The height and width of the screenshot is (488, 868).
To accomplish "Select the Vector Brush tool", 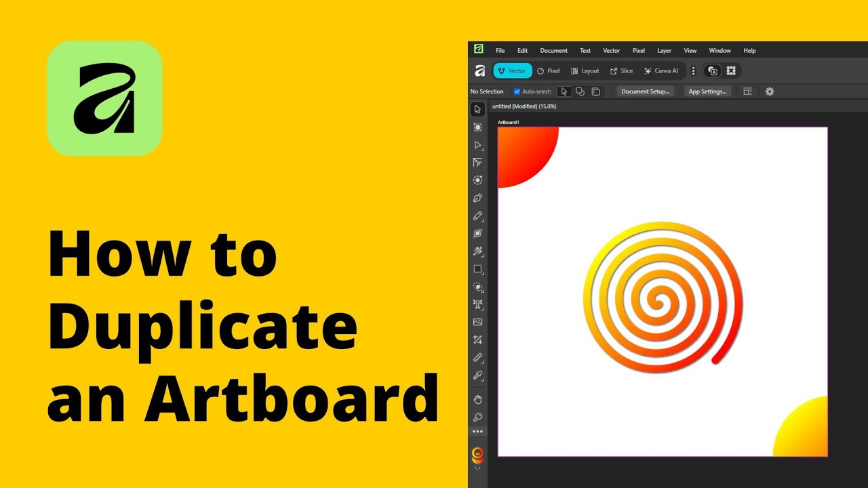I will coord(477,233).
